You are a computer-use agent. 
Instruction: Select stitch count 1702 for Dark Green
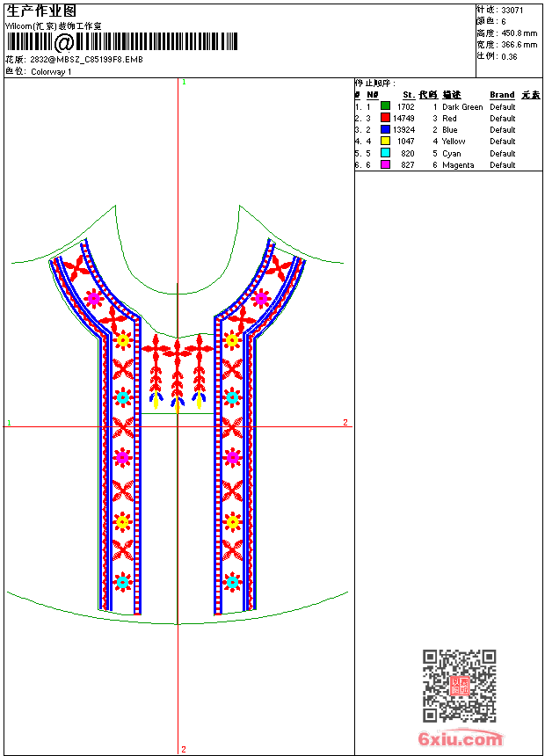point(405,107)
